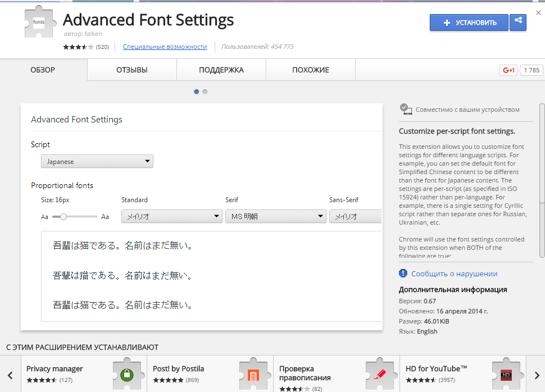Image resolution: width=545 pixels, height=392 pixels.
Task: Close the extension details dialog
Action: [x=538, y=12]
